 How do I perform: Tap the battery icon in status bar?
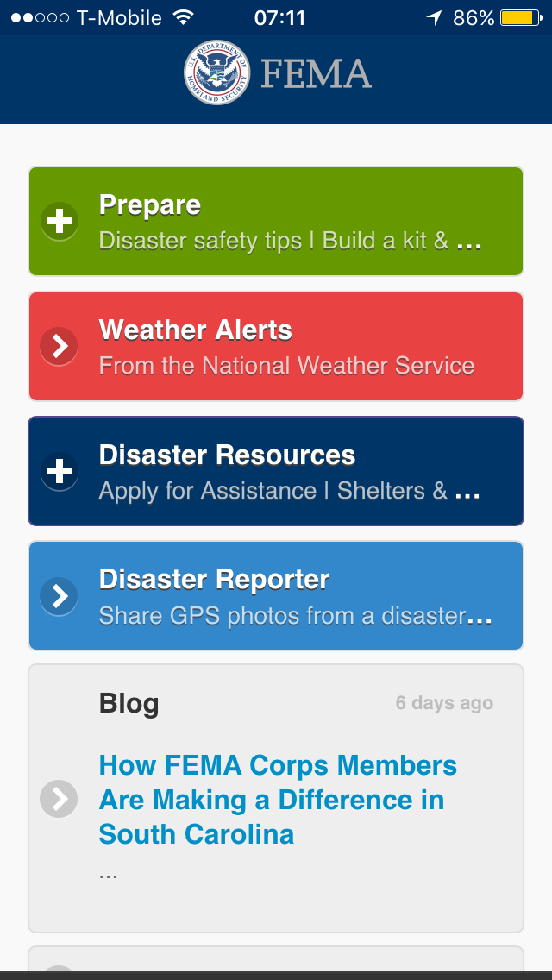(x=520, y=17)
